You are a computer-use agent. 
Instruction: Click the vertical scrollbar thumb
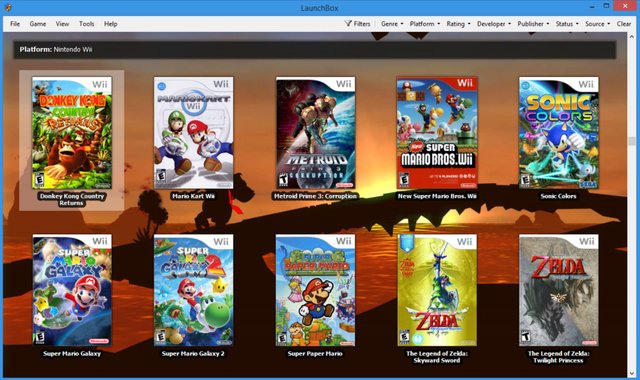[x=632, y=141]
